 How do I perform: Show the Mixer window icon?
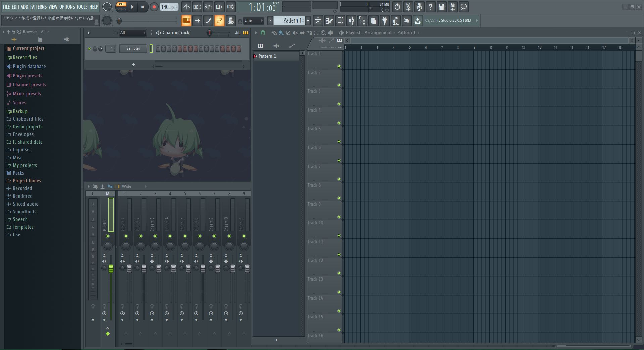[351, 21]
